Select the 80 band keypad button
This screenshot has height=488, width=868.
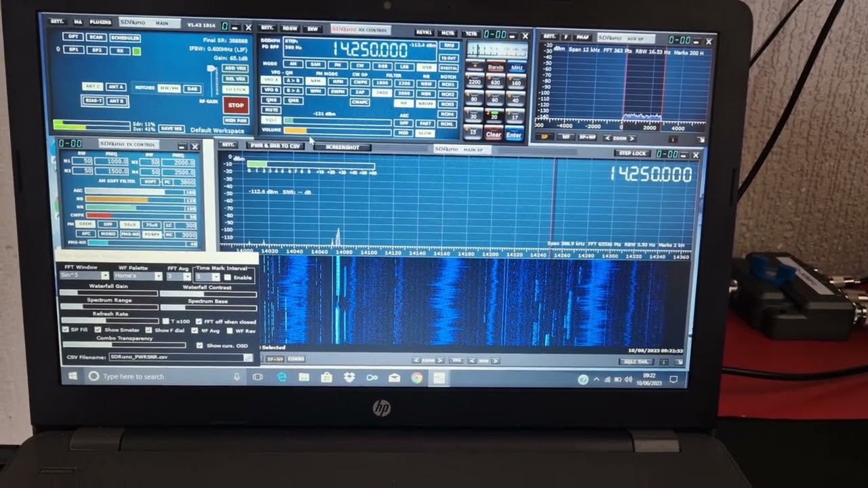(474, 100)
